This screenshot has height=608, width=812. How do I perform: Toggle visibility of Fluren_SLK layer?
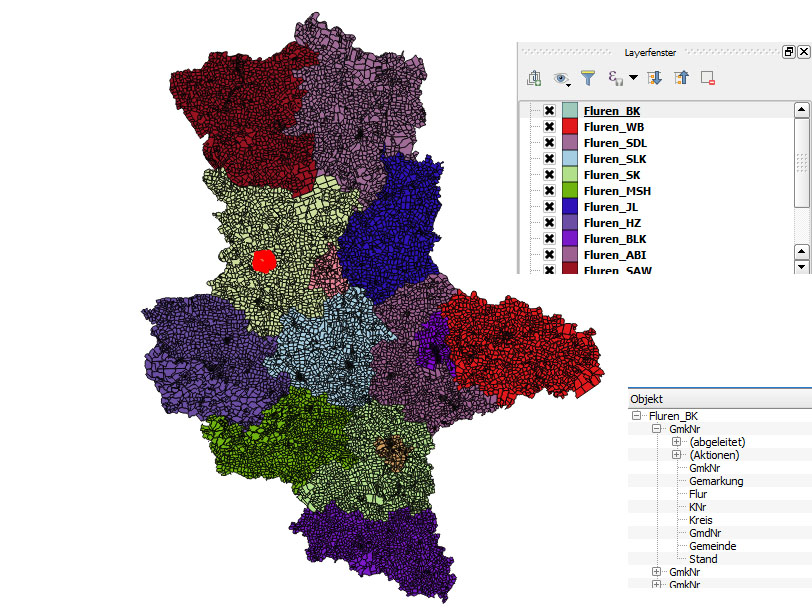tap(549, 158)
